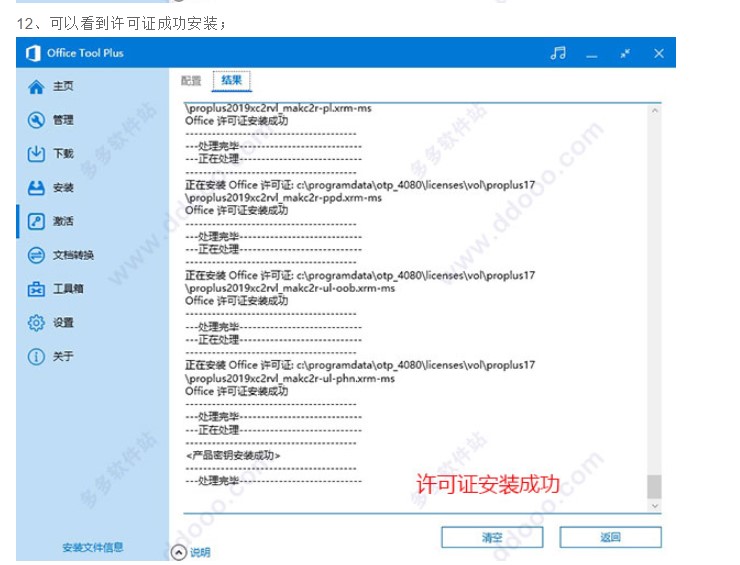Viewport: 740px width, 565px height.
Task: Click the 返回 button
Action: tap(611, 537)
